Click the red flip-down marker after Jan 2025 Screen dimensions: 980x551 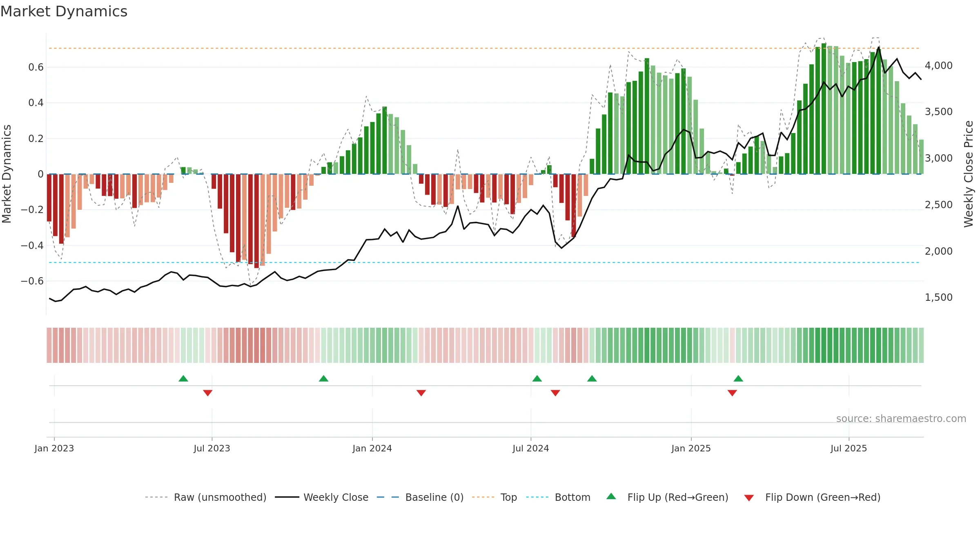tap(732, 393)
